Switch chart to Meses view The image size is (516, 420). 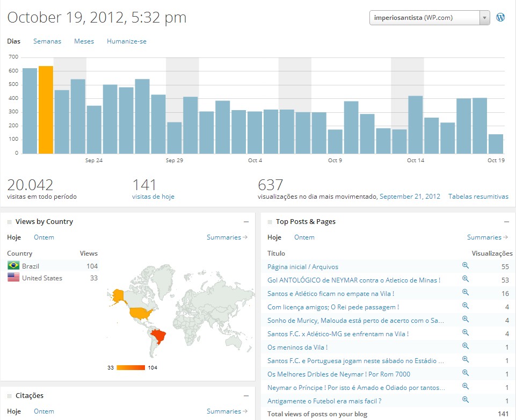[x=84, y=41]
